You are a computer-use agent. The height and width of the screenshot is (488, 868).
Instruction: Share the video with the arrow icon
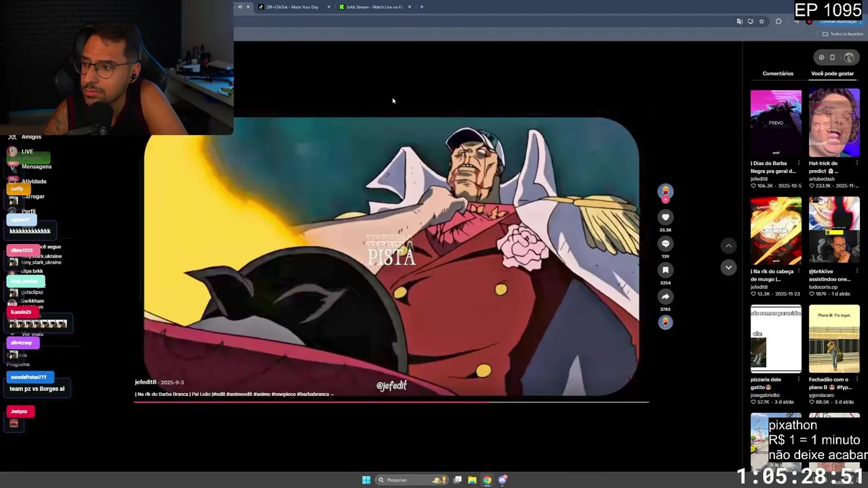pos(665,296)
